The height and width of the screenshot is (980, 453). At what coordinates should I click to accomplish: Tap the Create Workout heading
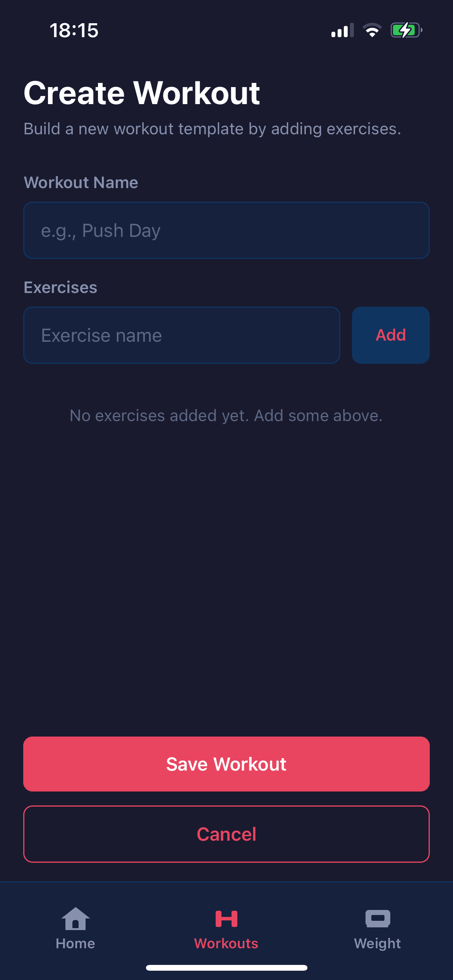point(142,93)
